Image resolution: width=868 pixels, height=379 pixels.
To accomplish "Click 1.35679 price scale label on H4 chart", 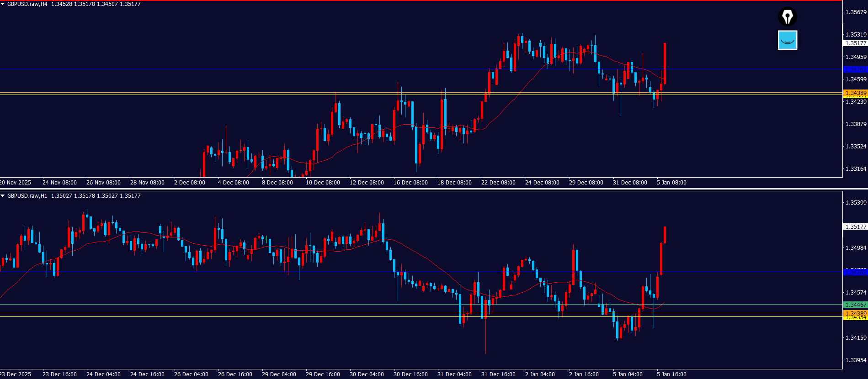I will pos(855,12).
